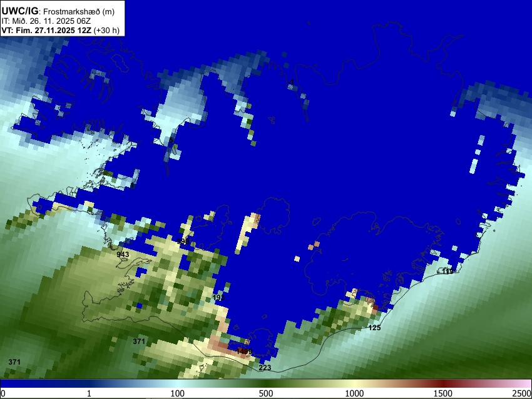The width and height of the screenshot is (532, 399).
Task: Click the legend tick label '1000'
Action: pos(354,393)
